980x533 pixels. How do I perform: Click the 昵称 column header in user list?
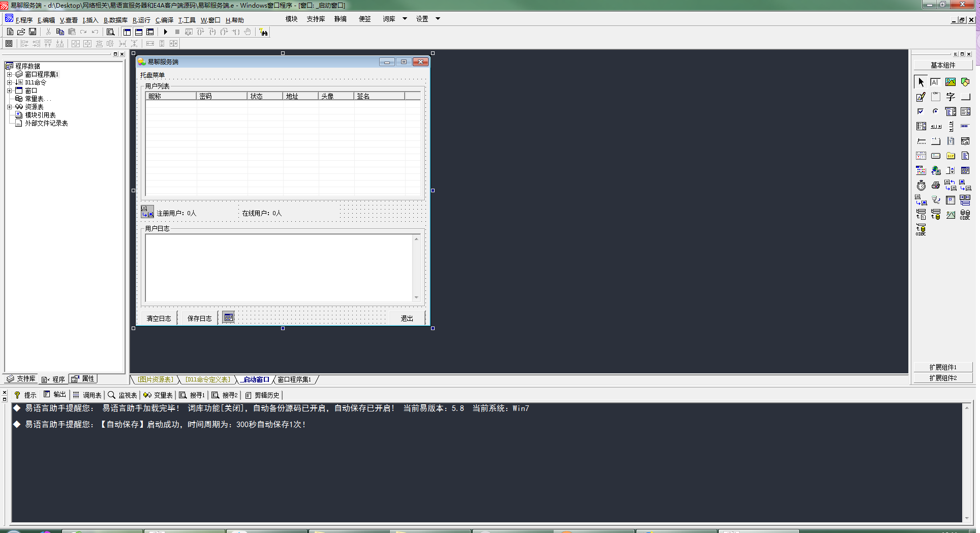coord(170,96)
